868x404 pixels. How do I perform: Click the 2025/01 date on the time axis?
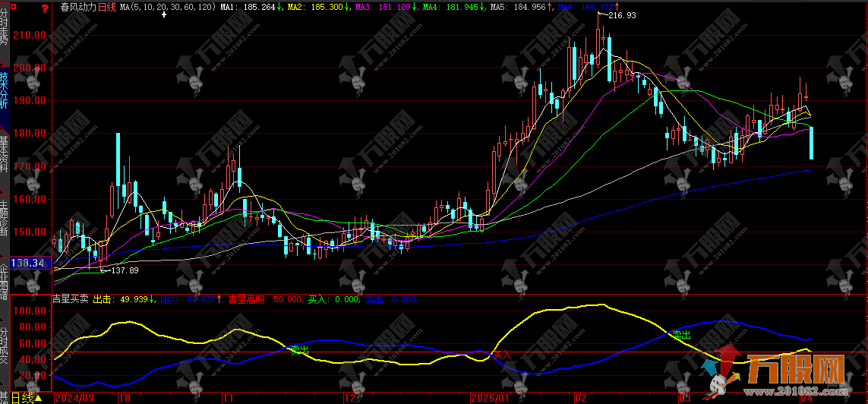point(489,398)
